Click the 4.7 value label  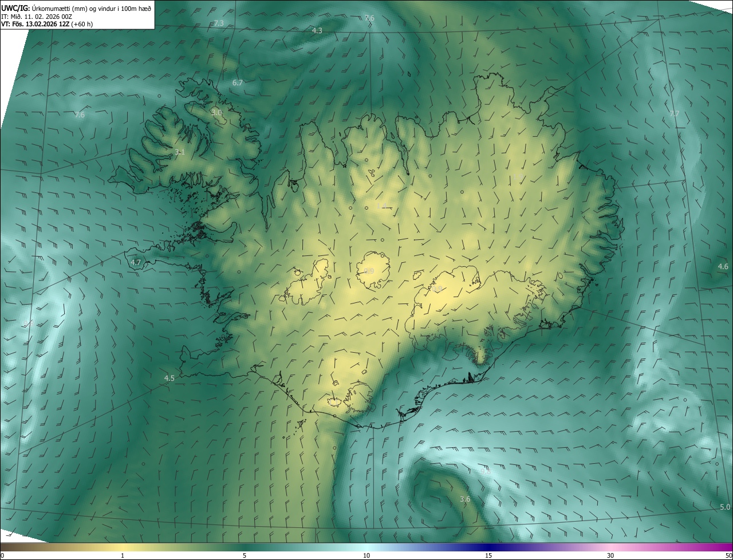coord(136,262)
